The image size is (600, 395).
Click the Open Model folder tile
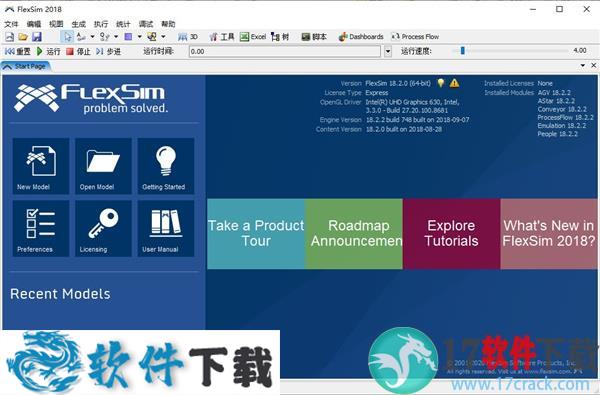(103, 166)
